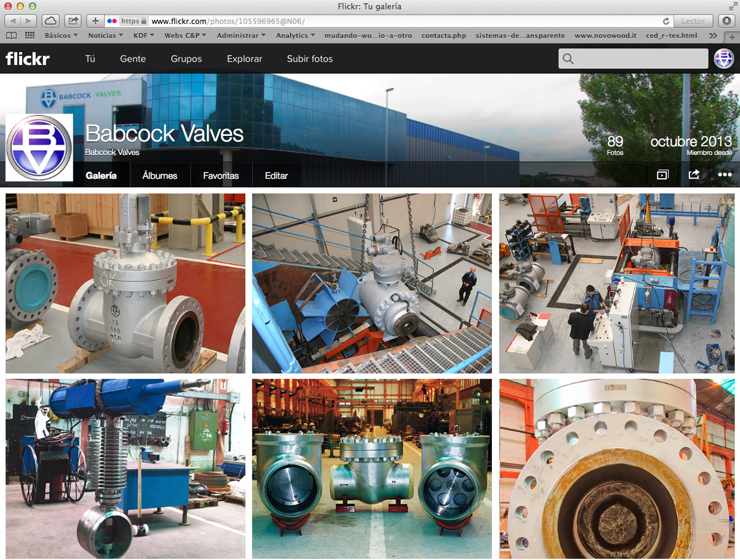
Task: Select the Galería tab
Action: (102, 175)
